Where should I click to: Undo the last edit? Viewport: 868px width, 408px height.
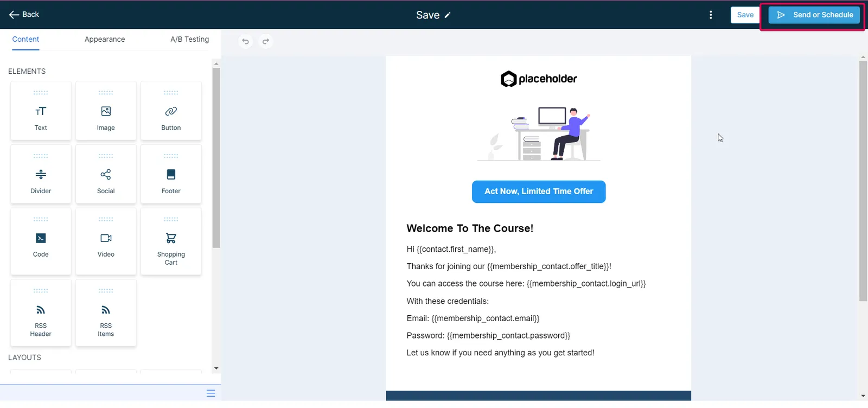[245, 41]
